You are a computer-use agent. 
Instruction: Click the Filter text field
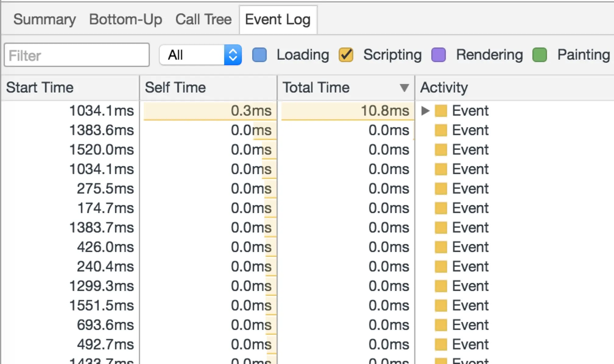[77, 55]
